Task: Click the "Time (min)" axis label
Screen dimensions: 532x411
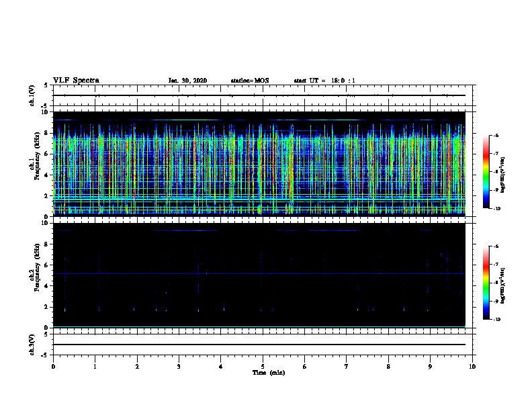Action: point(269,373)
